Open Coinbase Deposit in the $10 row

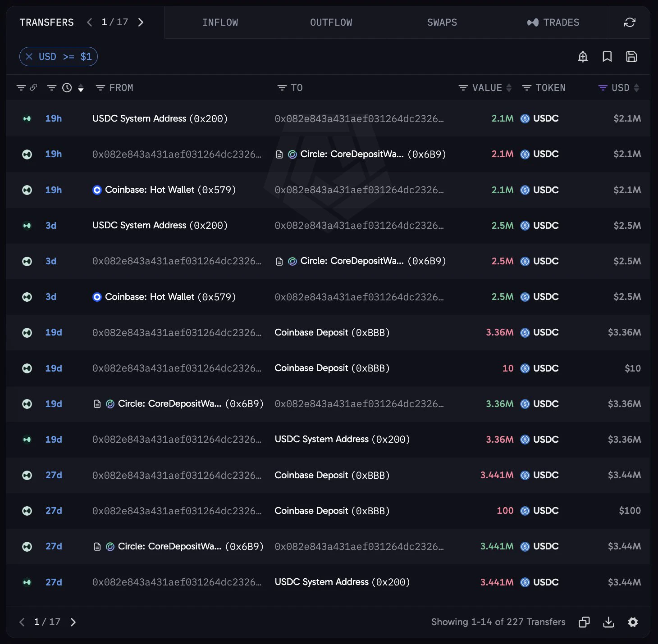(x=332, y=368)
